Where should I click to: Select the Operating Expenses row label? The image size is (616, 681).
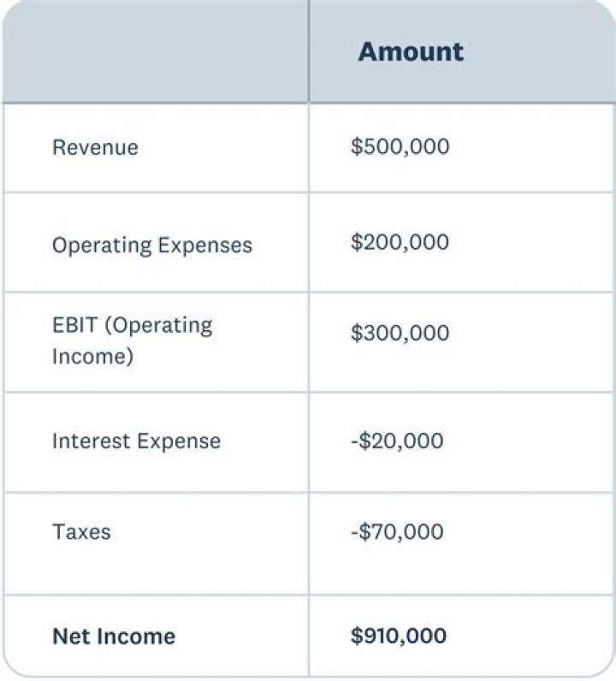[x=152, y=245]
